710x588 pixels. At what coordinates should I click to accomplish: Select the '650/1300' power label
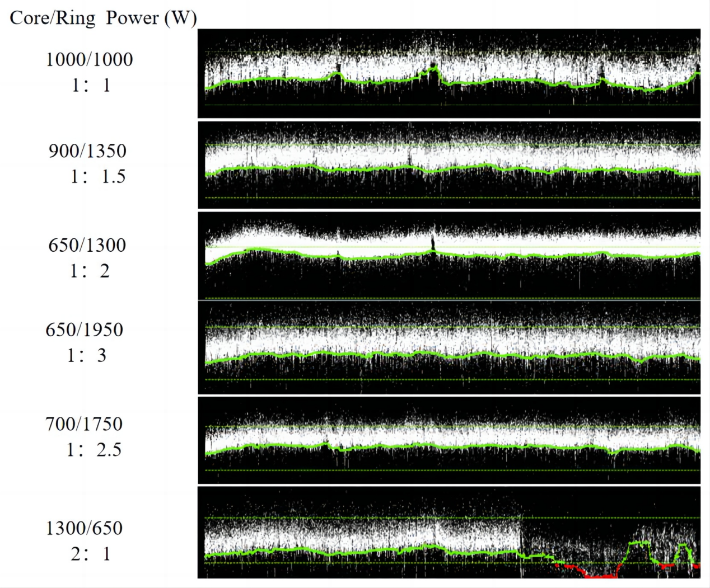[87, 245]
